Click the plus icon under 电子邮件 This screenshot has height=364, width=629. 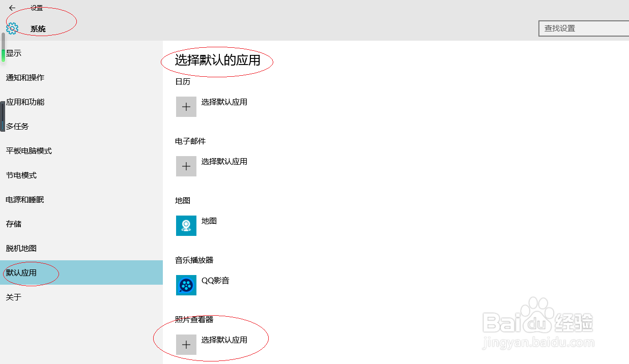pos(186,166)
